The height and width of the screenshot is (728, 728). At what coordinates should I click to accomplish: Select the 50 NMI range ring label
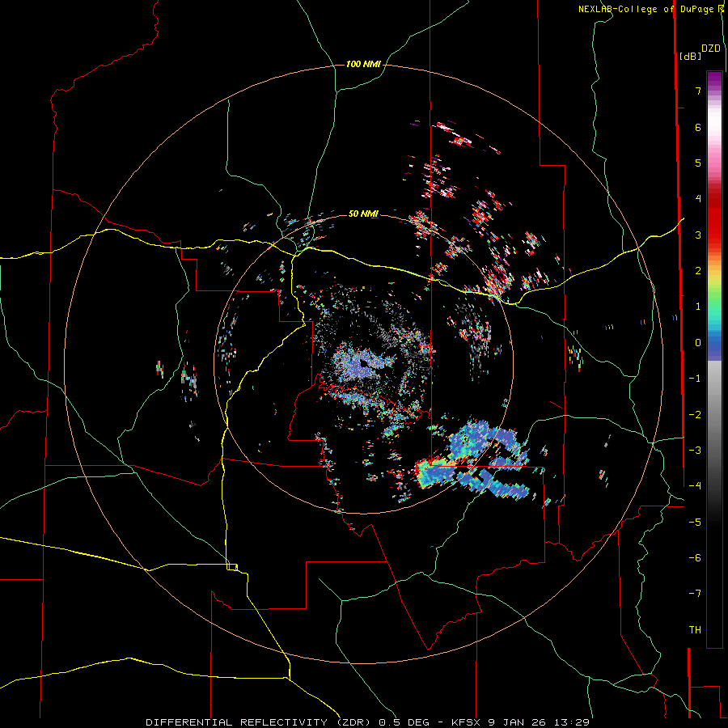click(363, 214)
